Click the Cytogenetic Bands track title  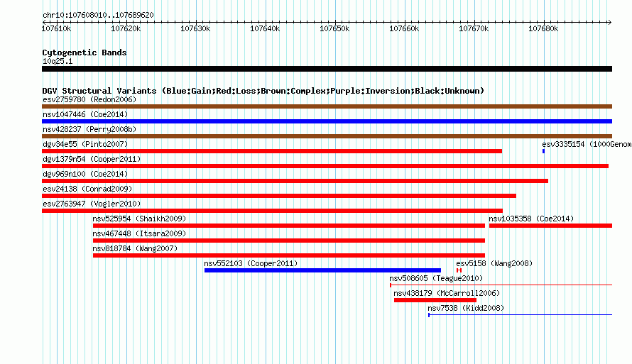pyautogui.click(x=85, y=53)
